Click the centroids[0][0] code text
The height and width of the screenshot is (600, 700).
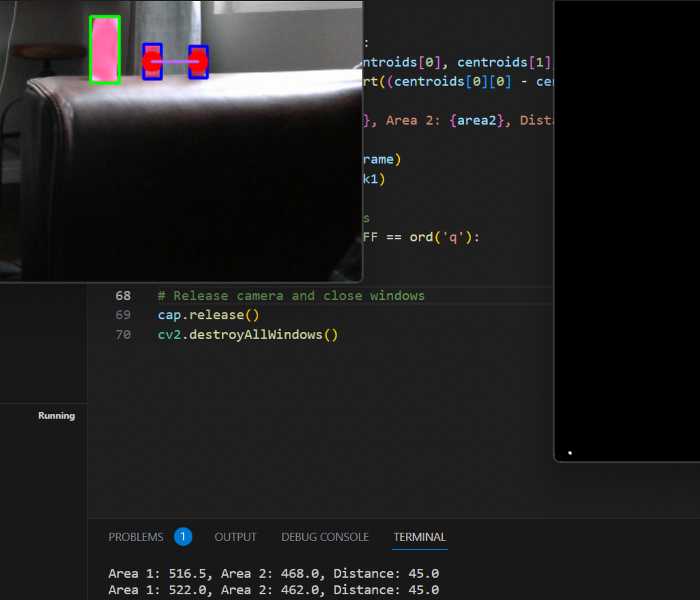453,82
